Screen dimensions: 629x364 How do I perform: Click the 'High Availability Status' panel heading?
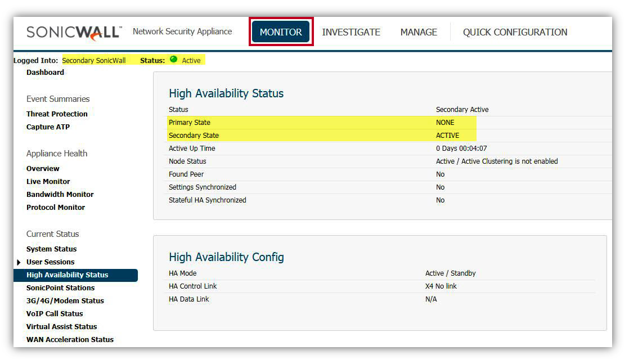(226, 93)
